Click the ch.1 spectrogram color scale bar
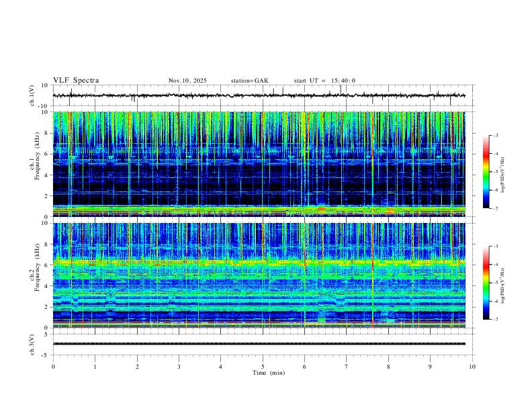This screenshot has height=411, width=532. 486,172
